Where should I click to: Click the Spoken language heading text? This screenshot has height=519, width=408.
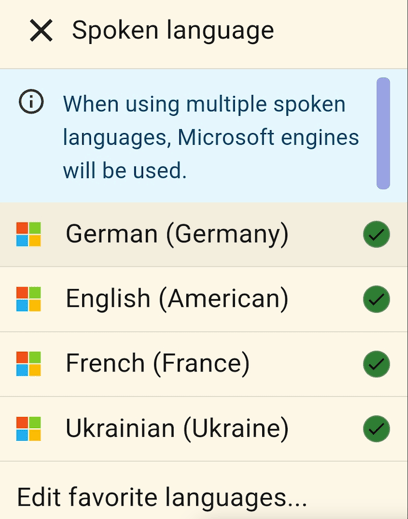point(173,31)
